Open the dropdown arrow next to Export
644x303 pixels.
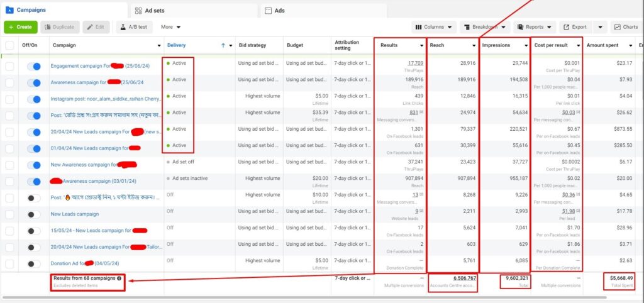(x=600, y=27)
